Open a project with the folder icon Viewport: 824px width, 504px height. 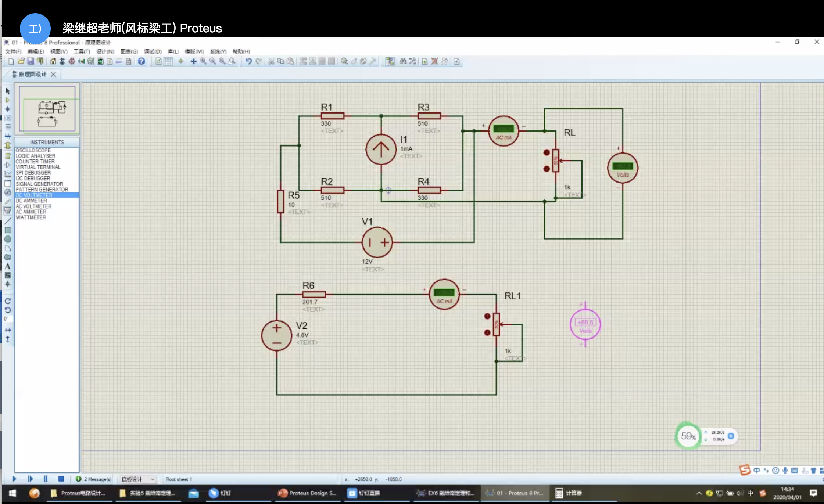point(21,61)
